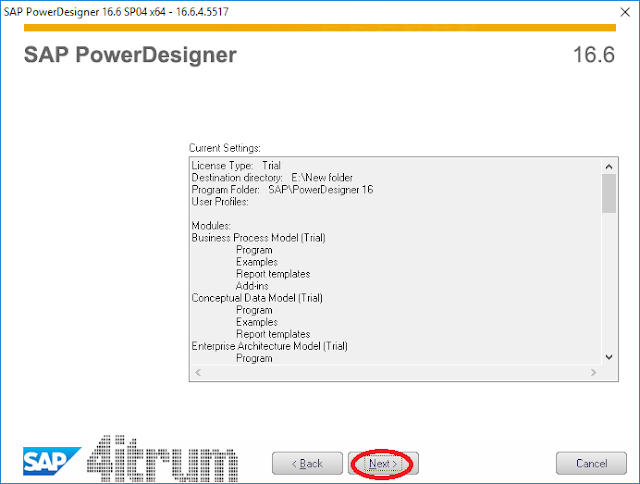Click the scroll up arrow in settings list
640x484 pixels.
609,167
